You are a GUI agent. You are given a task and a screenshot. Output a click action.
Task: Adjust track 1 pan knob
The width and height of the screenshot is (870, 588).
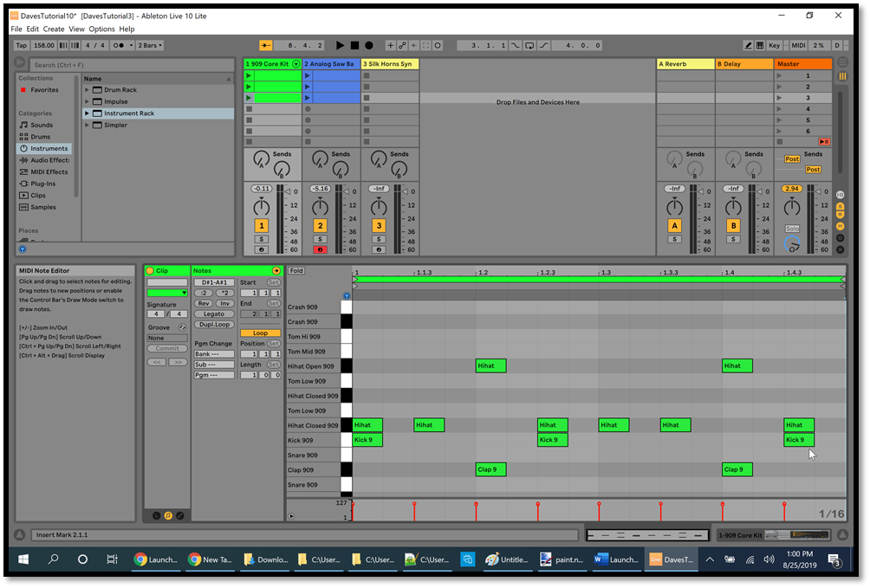pyautogui.click(x=262, y=208)
